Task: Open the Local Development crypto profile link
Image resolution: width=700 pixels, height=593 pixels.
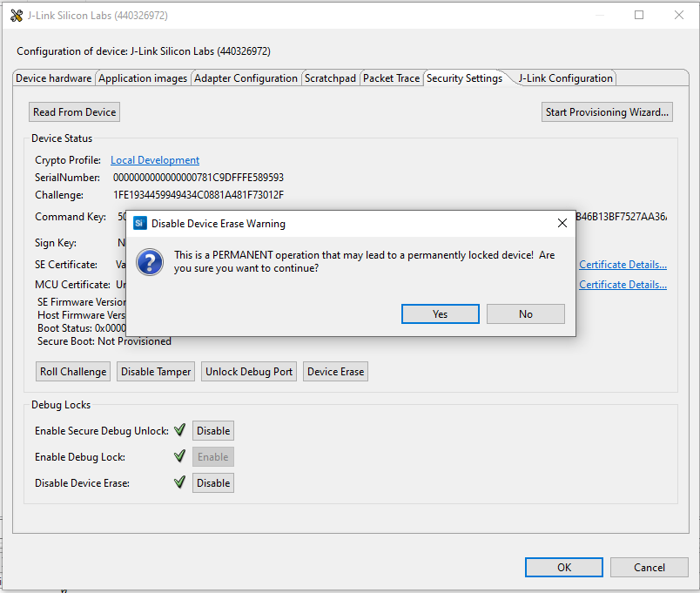Action: pyautogui.click(x=155, y=160)
